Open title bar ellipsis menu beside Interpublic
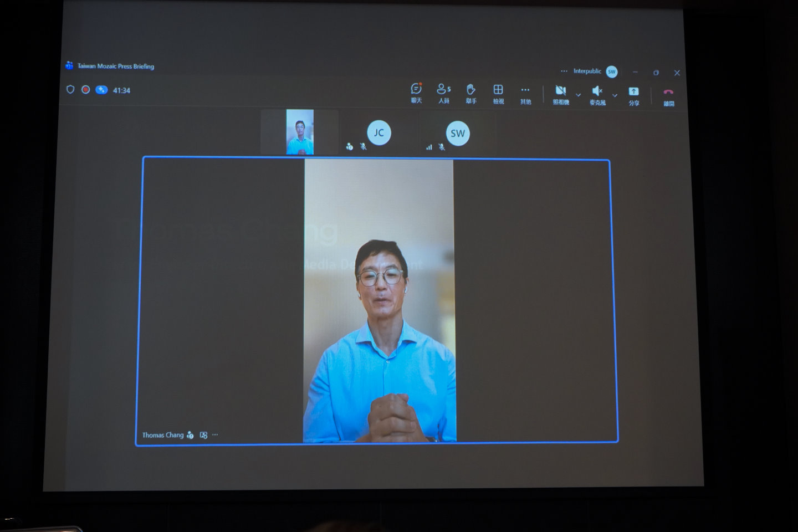 [x=564, y=71]
